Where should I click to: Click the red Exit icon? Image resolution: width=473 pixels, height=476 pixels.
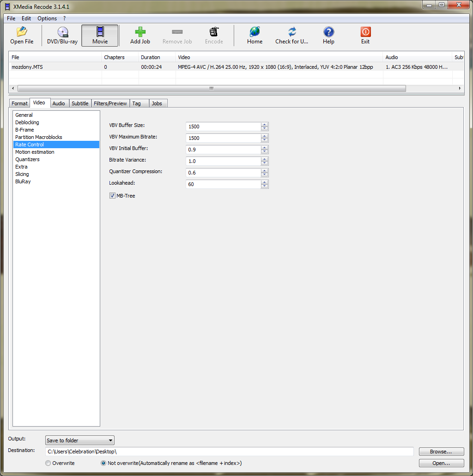coord(365,36)
